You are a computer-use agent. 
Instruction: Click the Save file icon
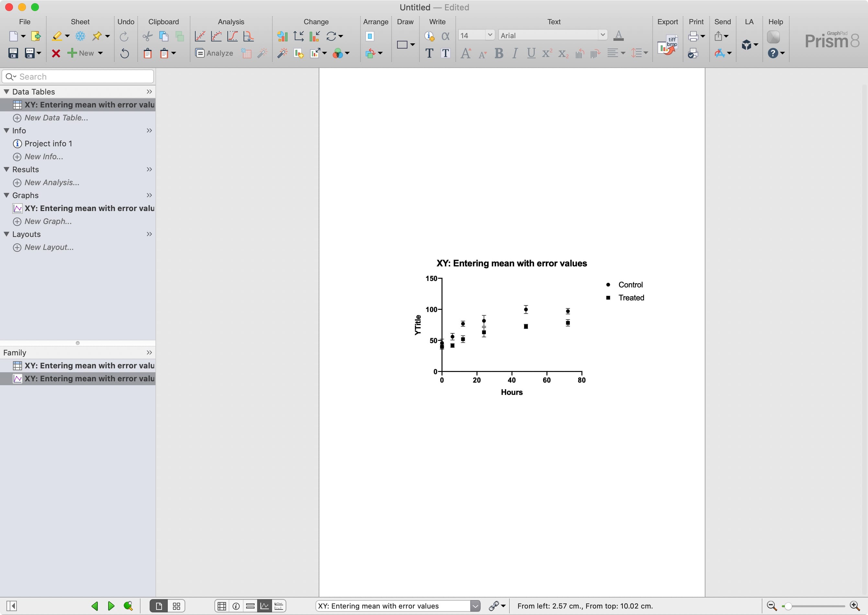click(x=13, y=53)
